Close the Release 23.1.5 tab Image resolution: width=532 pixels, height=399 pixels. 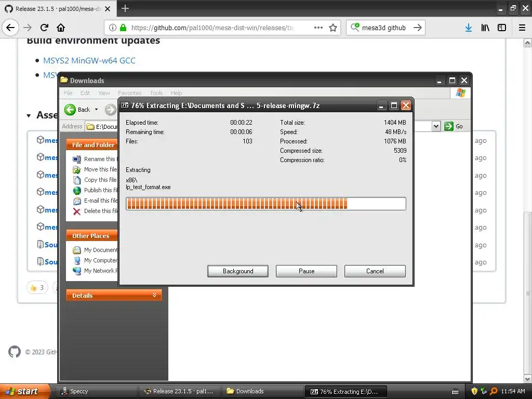click(x=108, y=9)
